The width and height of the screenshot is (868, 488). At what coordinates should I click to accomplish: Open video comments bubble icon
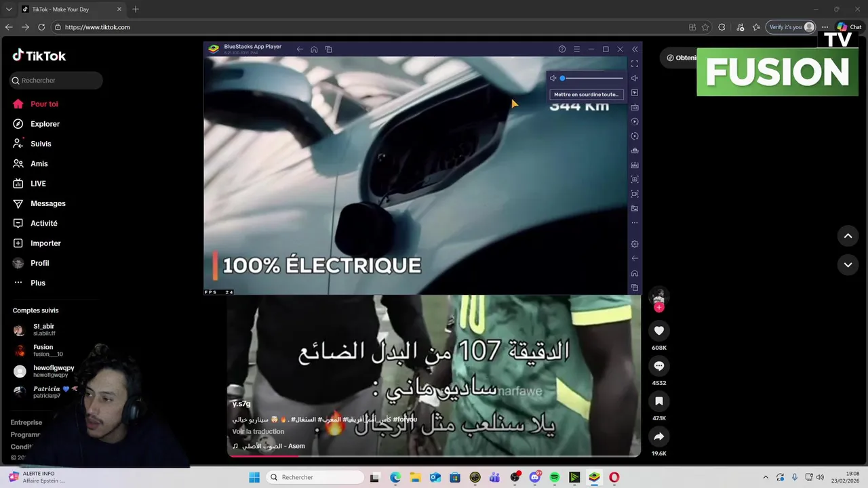(x=658, y=366)
